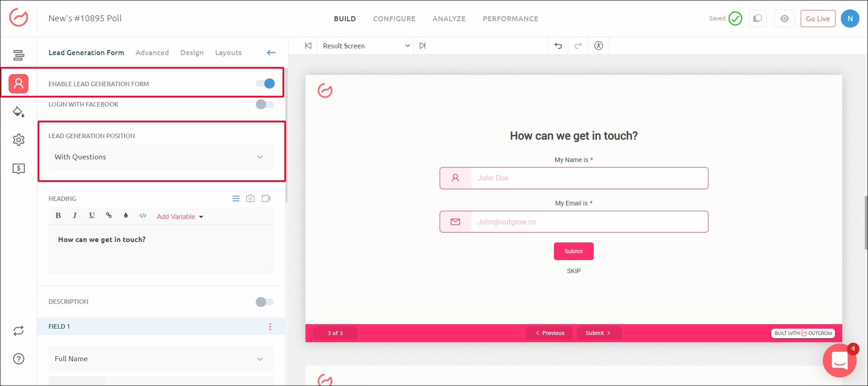
Task: Click the undo arrow in toolbar
Action: tap(558, 46)
